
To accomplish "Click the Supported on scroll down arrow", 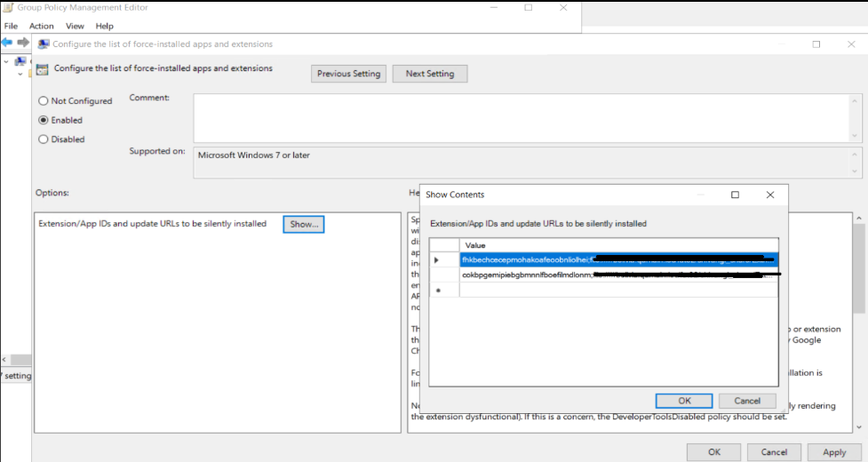I will [x=855, y=171].
